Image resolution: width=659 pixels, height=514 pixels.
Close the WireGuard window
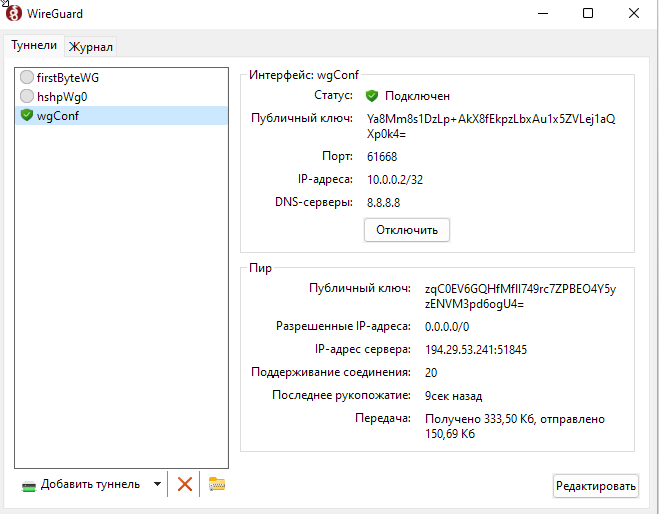[634, 13]
